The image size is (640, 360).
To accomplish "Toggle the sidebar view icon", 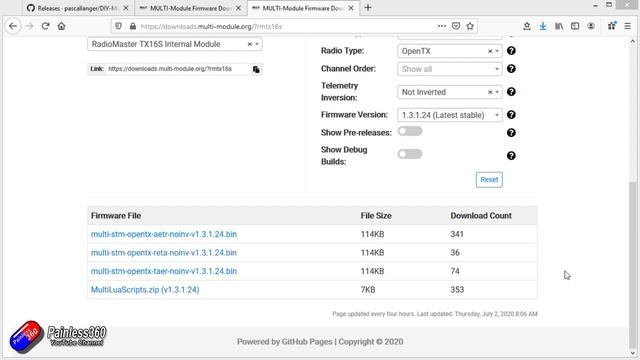I will [x=575, y=26].
